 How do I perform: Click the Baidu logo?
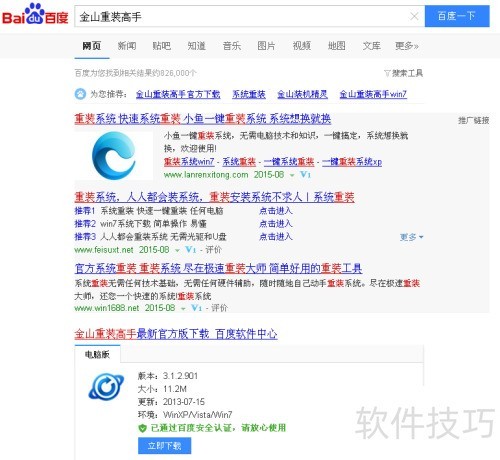click(x=35, y=14)
